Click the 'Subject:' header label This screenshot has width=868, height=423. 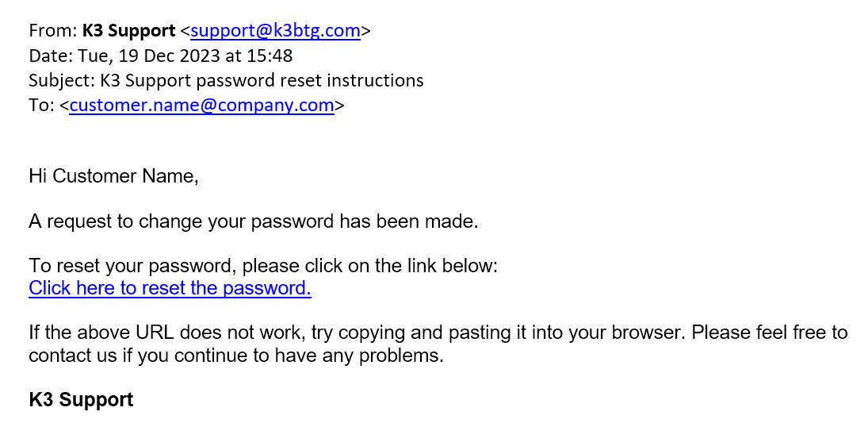(62, 80)
